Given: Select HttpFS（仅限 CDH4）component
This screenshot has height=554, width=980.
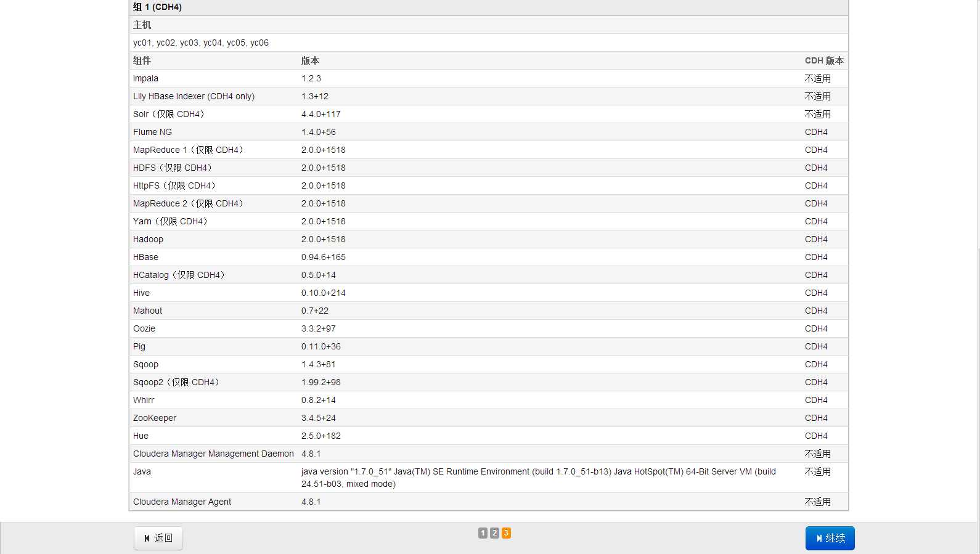Looking at the screenshot, I should tap(176, 185).
